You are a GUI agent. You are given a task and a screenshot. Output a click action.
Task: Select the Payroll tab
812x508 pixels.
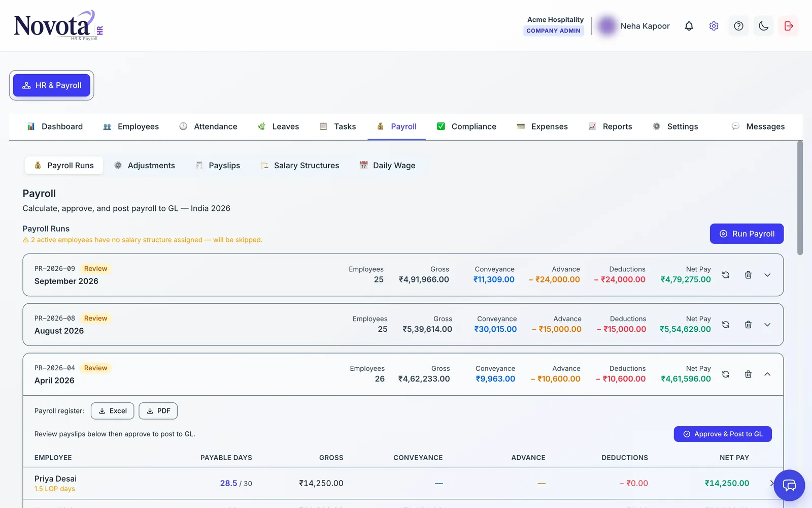[397, 126]
